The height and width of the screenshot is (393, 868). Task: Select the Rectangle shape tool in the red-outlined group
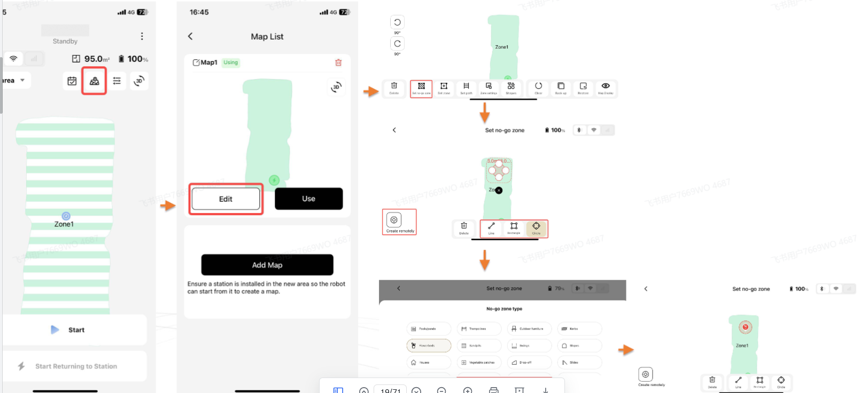click(514, 229)
